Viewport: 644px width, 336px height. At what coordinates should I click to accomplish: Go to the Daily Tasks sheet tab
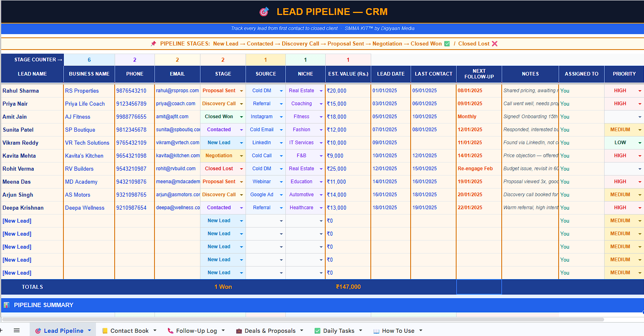(339, 330)
